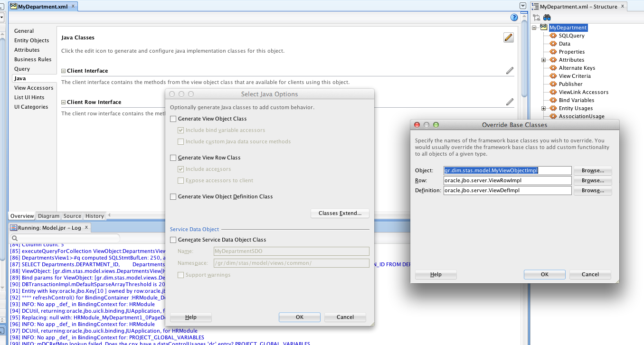Viewport: 644px width, 345px height.
Task: Switch to the Source tab
Action: [72, 216]
